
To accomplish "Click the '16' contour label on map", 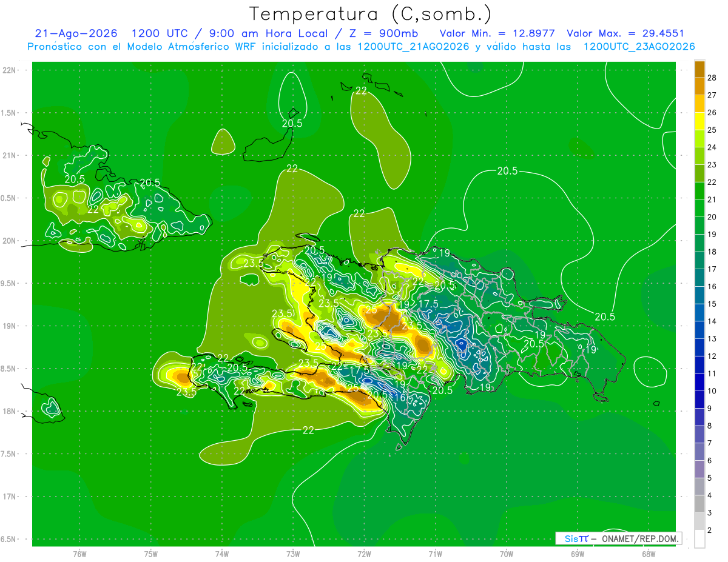I will (x=400, y=398).
